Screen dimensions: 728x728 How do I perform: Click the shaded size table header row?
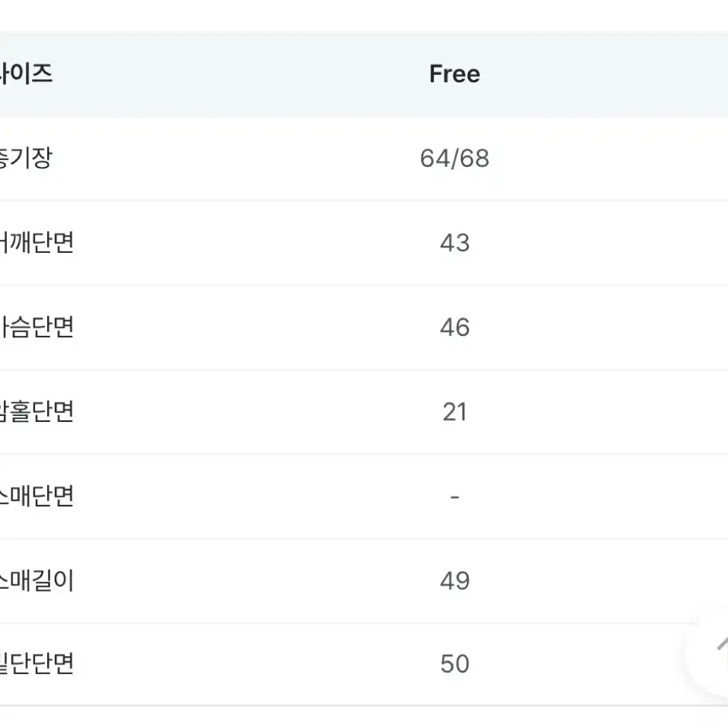coord(364,74)
